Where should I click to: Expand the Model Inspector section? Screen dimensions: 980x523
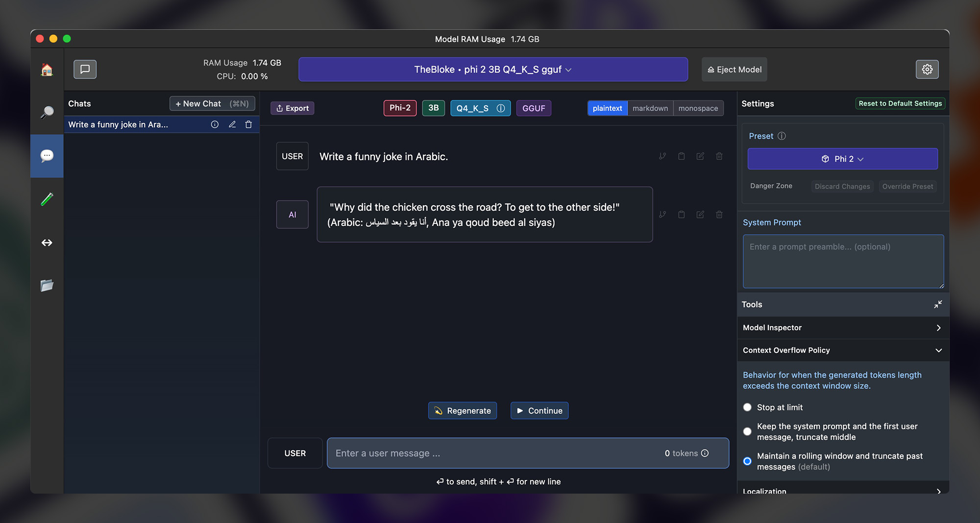pyautogui.click(x=843, y=328)
